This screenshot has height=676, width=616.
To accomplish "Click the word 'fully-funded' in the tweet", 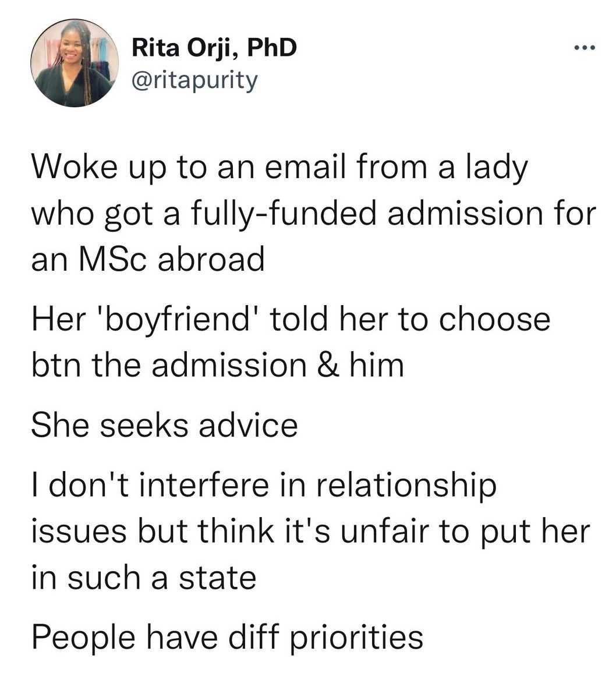I will (281, 214).
